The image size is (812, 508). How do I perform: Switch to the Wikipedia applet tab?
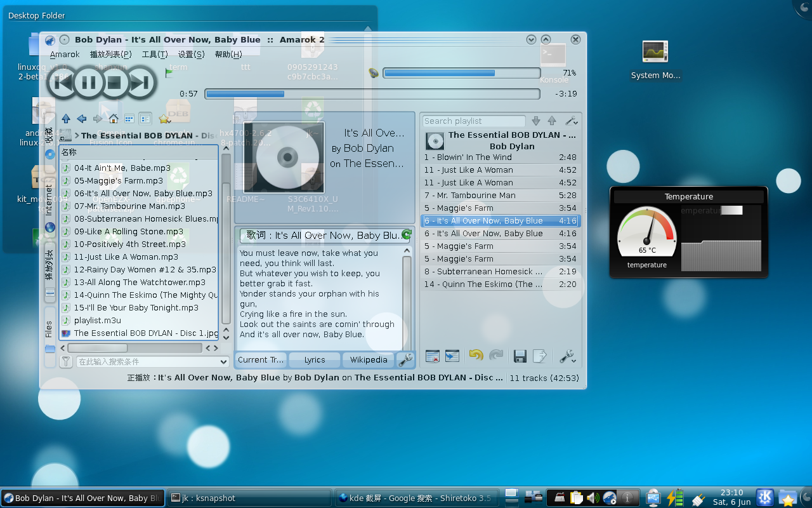point(369,359)
